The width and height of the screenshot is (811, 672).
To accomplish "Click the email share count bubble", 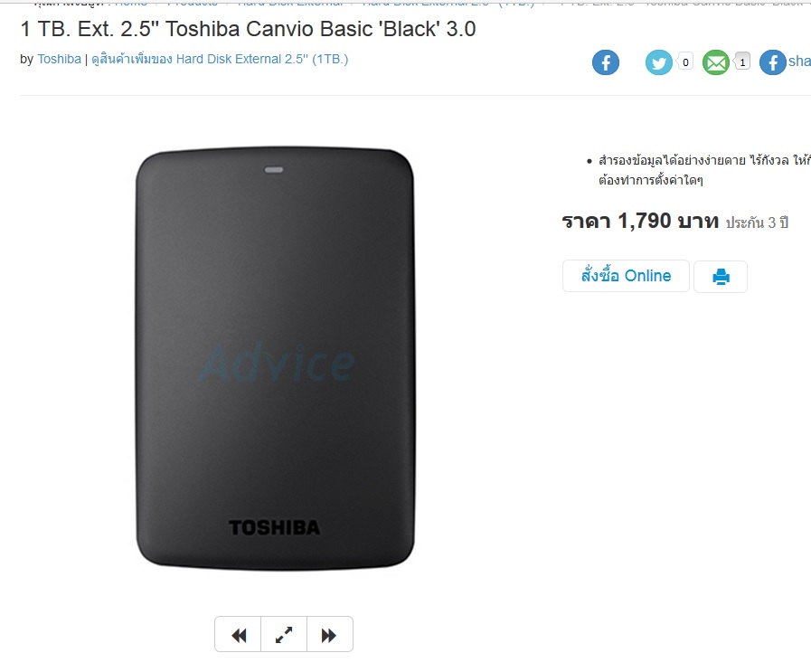I will (742, 62).
